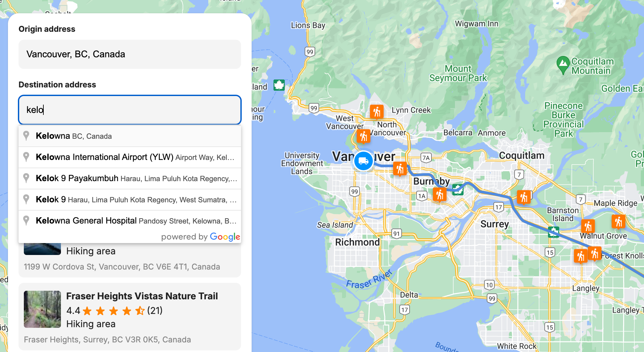Select the hiking marker near Walnut Grove
The image size is (644, 352).
(x=588, y=226)
